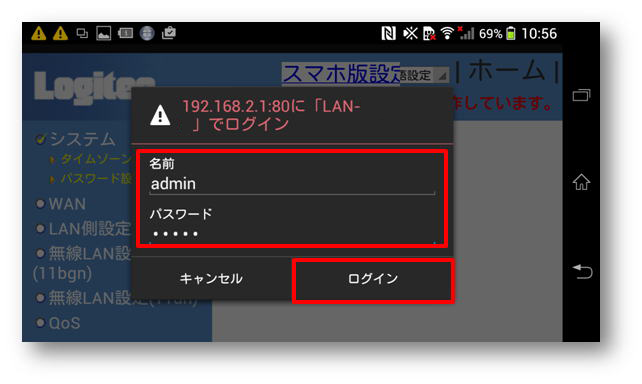Image resolution: width=642 pixels, height=384 pixels.
Task: Tap the Android back button
Action: (x=582, y=271)
